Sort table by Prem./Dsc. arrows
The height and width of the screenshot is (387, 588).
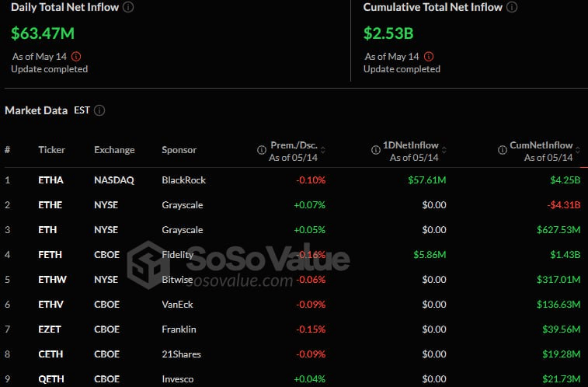323,150
